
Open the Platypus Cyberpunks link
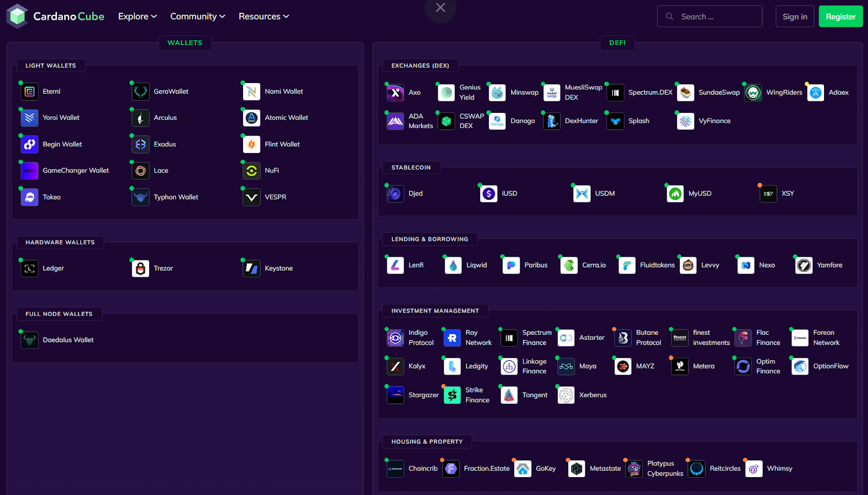click(665, 469)
